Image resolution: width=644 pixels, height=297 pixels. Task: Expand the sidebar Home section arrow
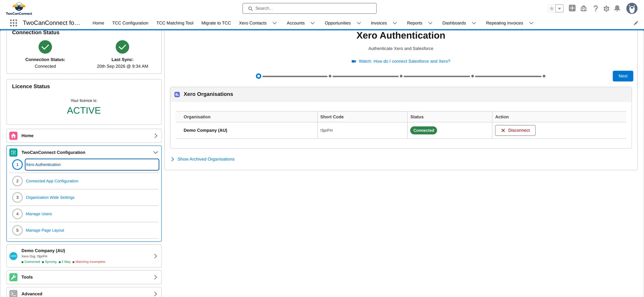[x=156, y=136]
